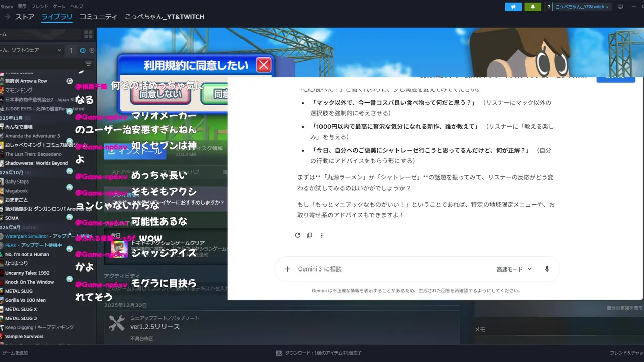The height and width of the screenshot is (362, 644).
Task: Click the Gorilla Vs 100 Men icon
Action: 2,300
